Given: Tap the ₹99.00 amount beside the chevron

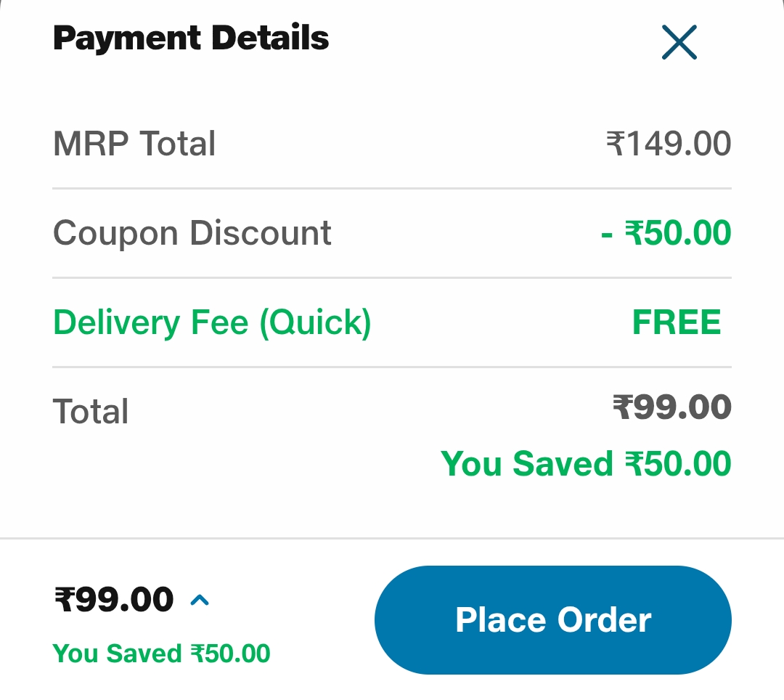Looking at the screenshot, I should pos(115,600).
